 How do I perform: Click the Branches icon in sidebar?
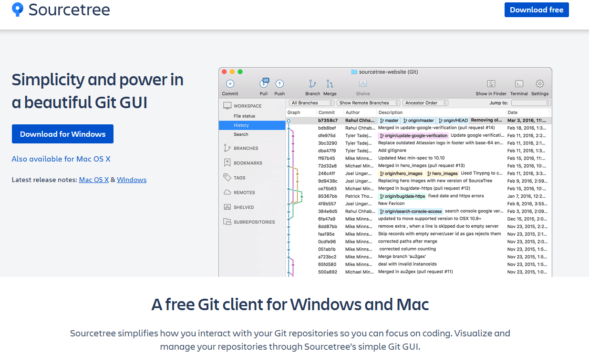[227, 148]
